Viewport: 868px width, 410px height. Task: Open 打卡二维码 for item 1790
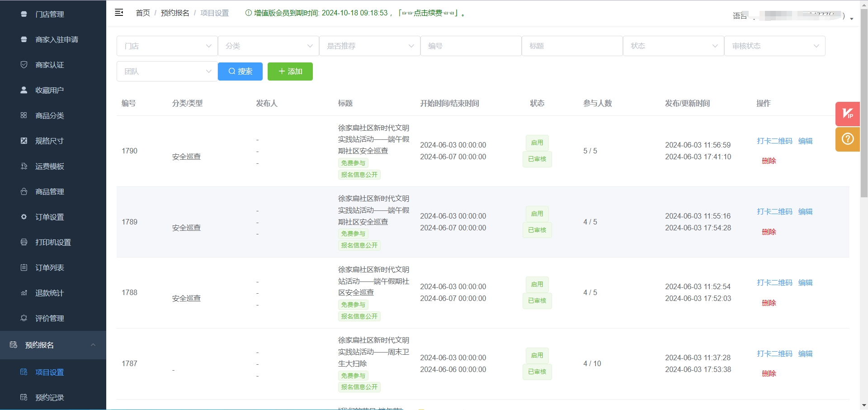[x=774, y=141]
